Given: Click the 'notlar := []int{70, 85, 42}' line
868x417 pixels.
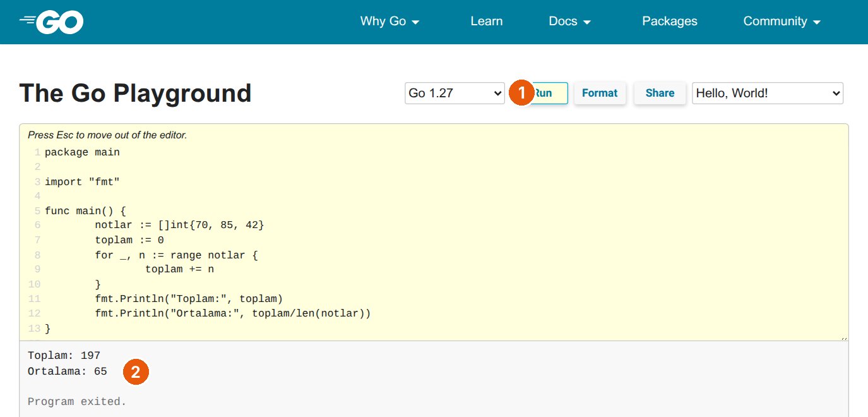Looking at the screenshot, I should (x=179, y=226).
